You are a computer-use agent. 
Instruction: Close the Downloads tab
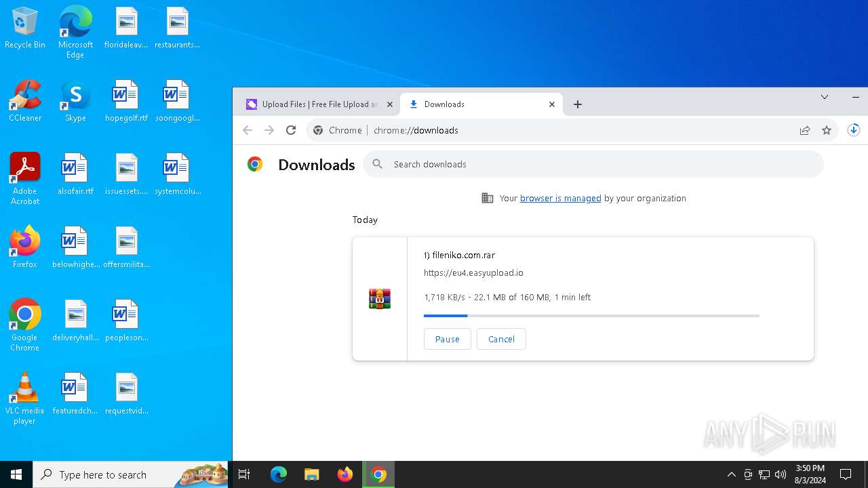[552, 104]
